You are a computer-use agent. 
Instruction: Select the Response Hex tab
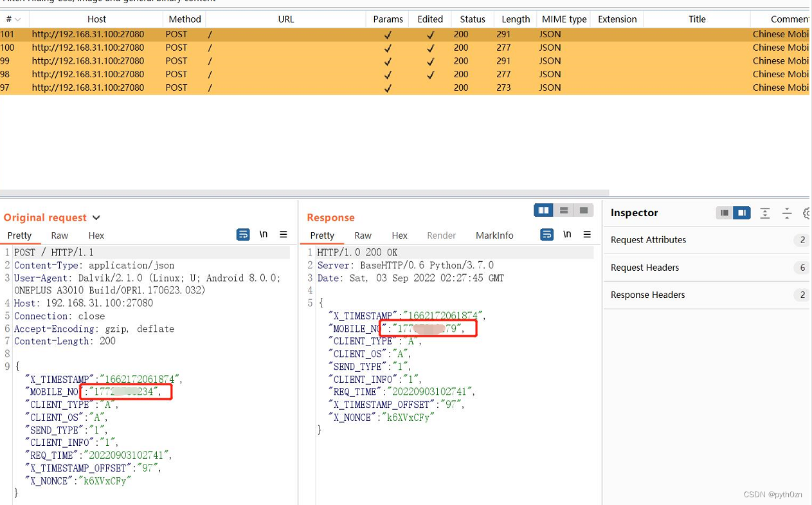coord(400,235)
